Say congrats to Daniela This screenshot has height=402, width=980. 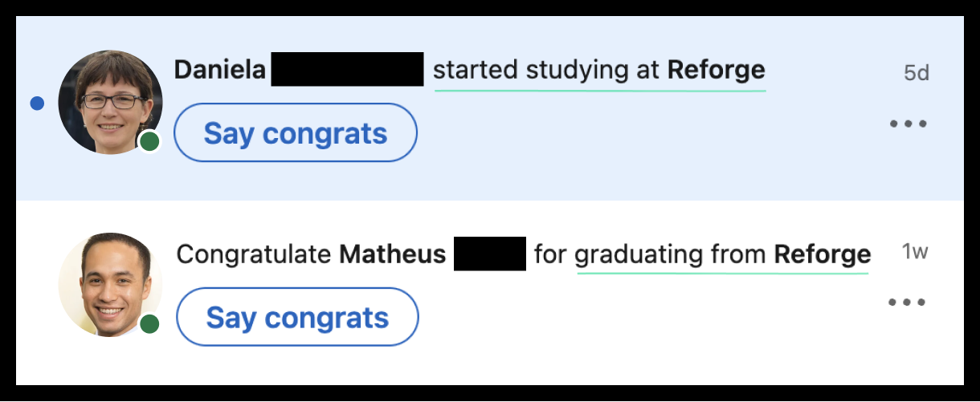(x=296, y=132)
